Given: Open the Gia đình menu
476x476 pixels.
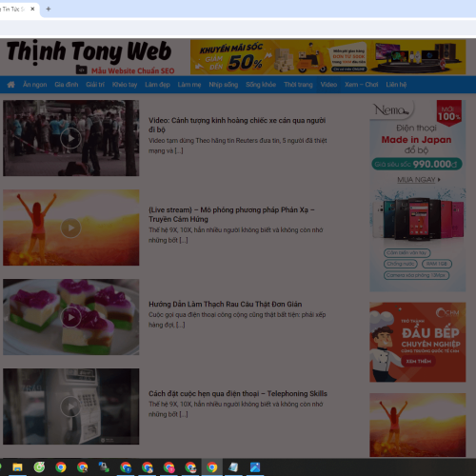Looking at the screenshot, I should 67,85.
